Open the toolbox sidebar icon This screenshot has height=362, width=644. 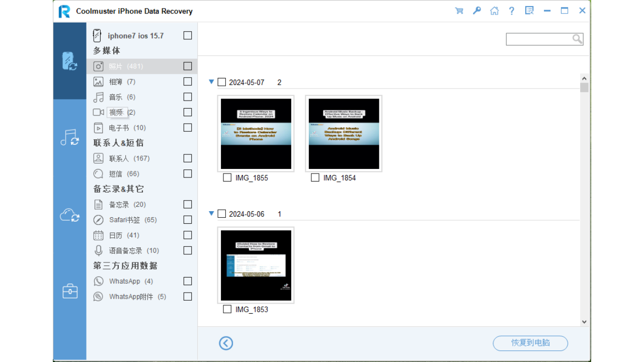pos(69,291)
